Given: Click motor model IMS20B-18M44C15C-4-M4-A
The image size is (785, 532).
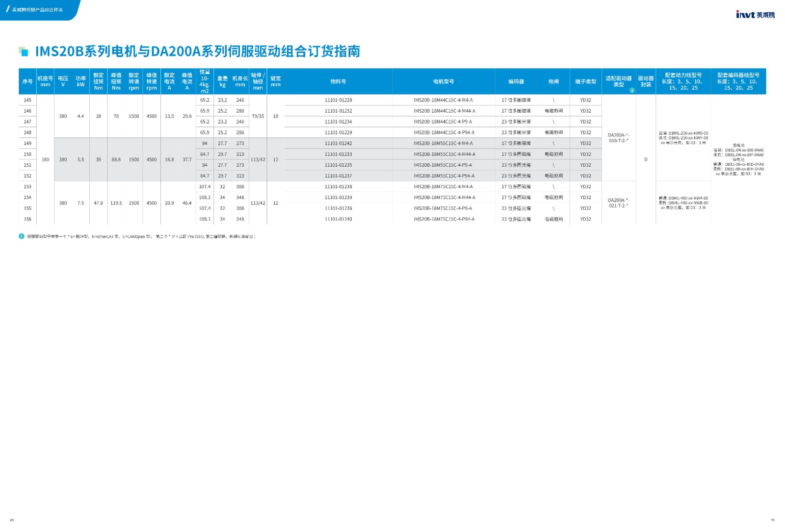Looking at the screenshot, I should coord(444,100).
